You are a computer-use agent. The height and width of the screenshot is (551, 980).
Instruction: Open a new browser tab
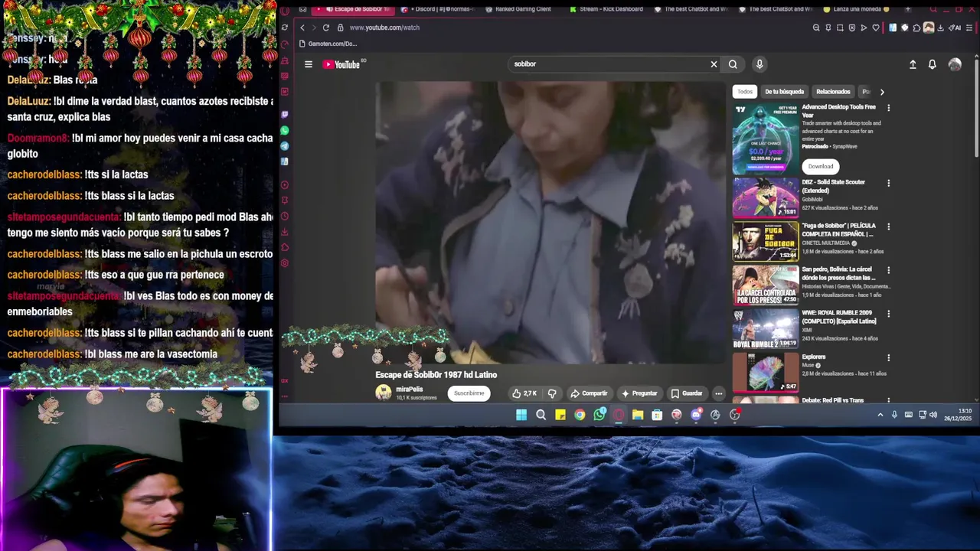[908, 9]
